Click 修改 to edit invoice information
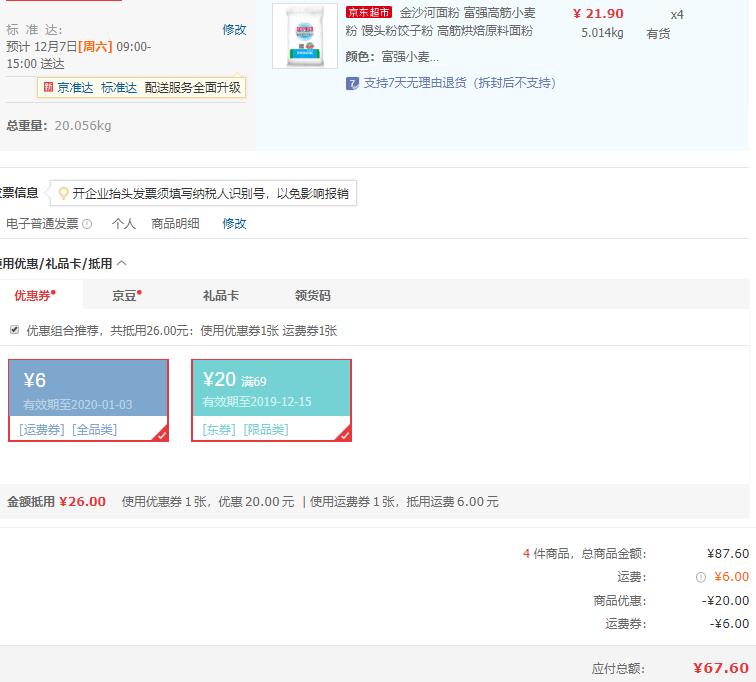 (x=234, y=224)
